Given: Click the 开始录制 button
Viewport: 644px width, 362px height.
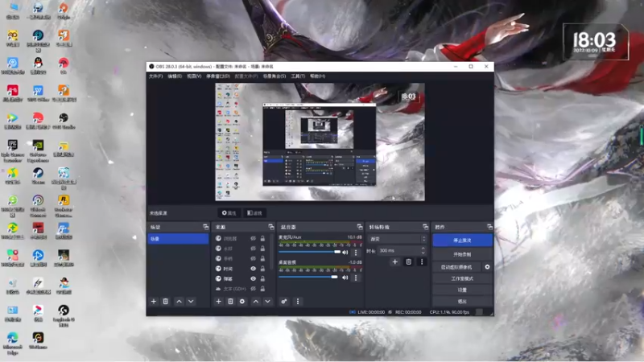Looking at the screenshot, I should pos(462,254).
